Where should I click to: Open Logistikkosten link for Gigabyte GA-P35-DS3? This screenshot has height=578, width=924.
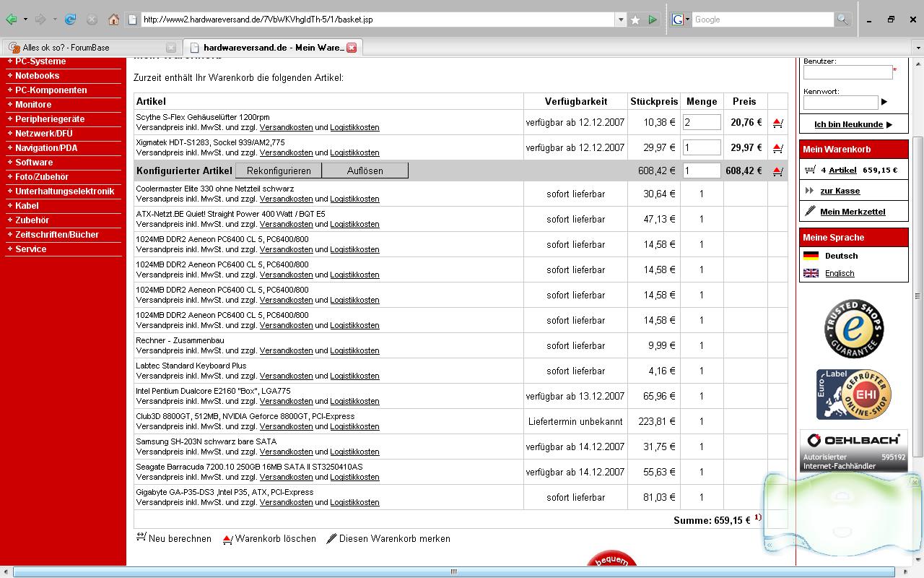[x=354, y=502]
